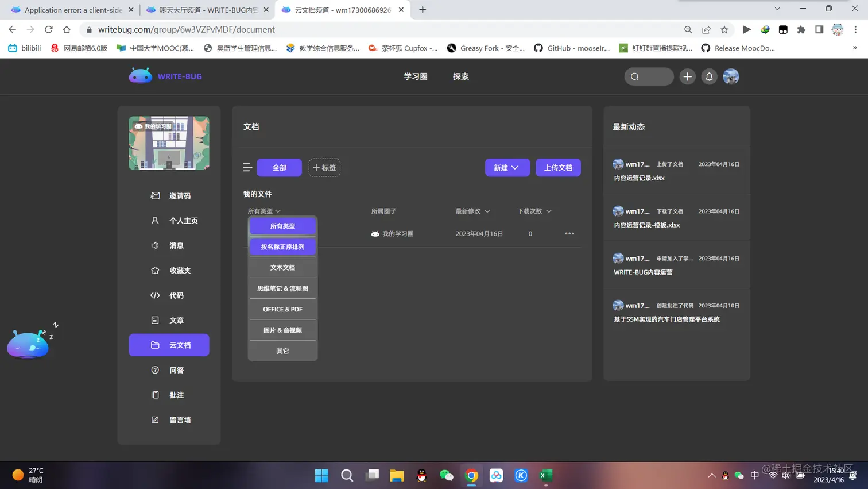Reload the page
The width and height of the screenshot is (868, 489).
coord(49,29)
